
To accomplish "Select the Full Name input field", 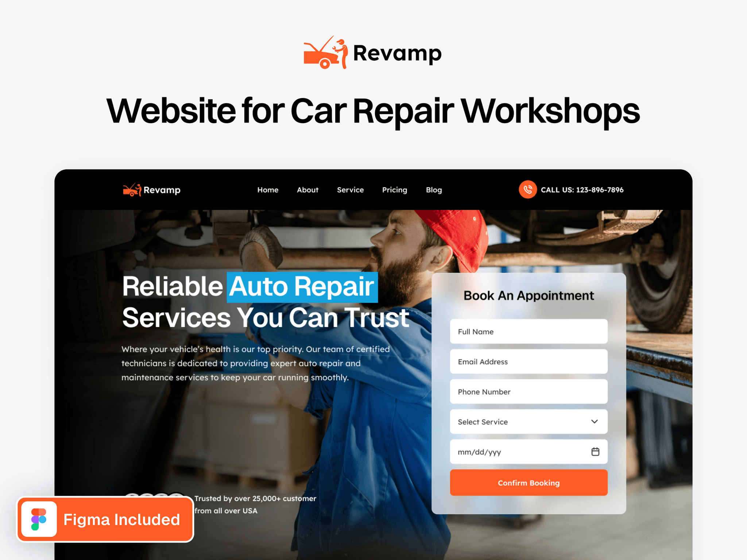I will tap(528, 331).
